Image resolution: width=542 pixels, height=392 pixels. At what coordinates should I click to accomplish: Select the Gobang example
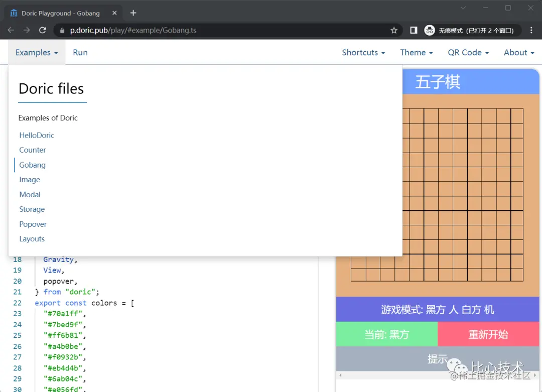(32, 165)
